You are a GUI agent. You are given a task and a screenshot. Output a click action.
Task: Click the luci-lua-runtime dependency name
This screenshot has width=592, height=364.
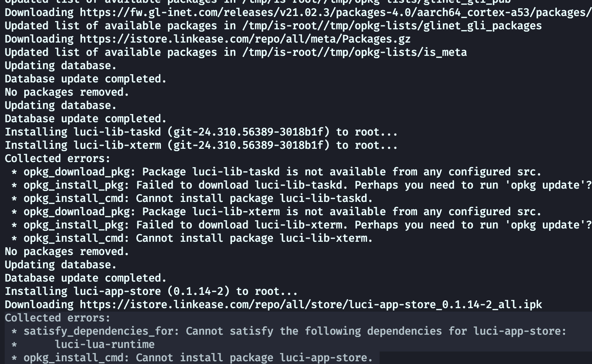105,344
